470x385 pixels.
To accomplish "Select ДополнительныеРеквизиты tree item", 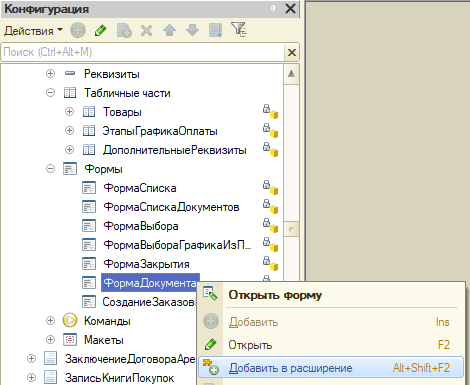I will tap(175, 150).
